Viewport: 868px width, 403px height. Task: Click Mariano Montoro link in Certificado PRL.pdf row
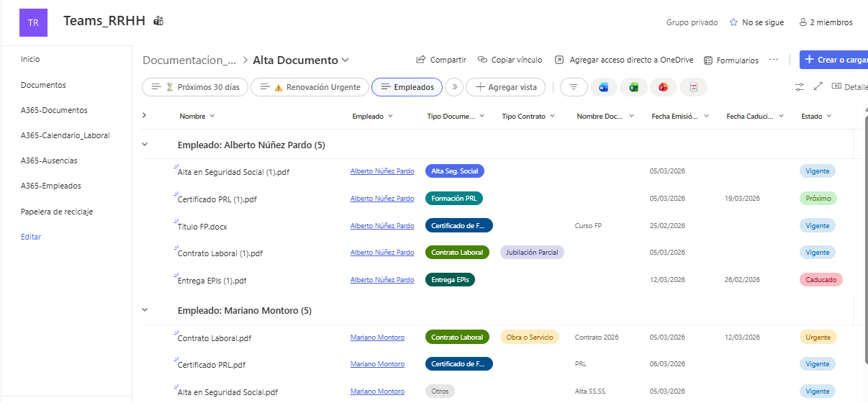(377, 364)
